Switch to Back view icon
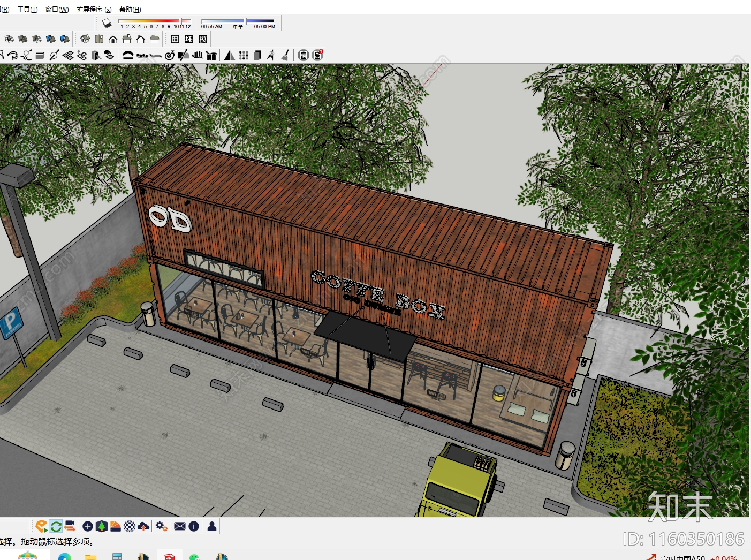Screen dimensions: 751x560 click(x=141, y=39)
